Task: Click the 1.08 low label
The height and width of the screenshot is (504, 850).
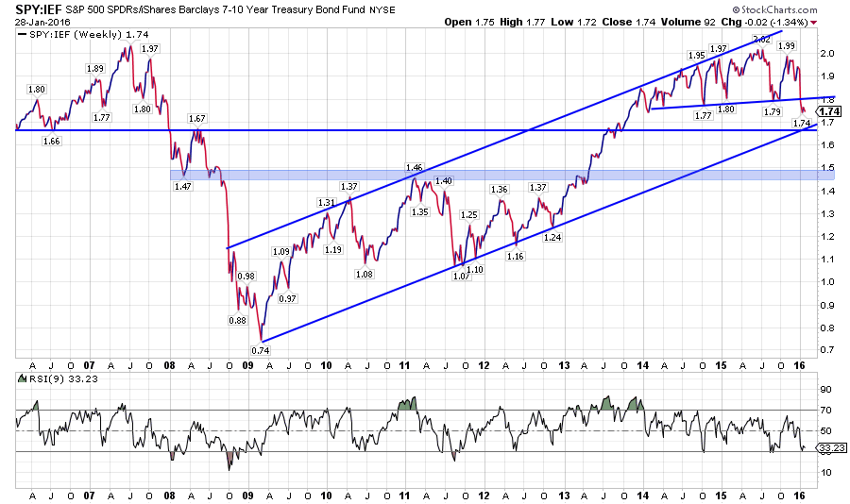Action: tap(365, 275)
